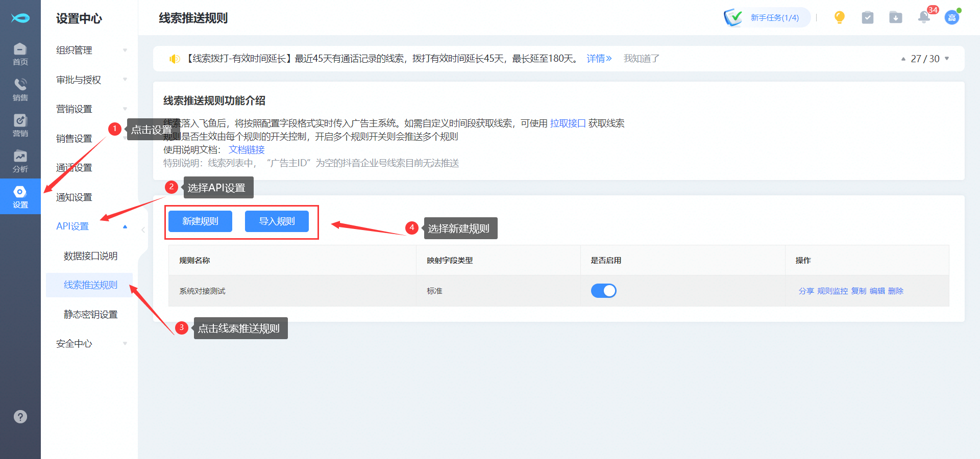Open 详情» link in announcement

pyautogui.click(x=599, y=59)
